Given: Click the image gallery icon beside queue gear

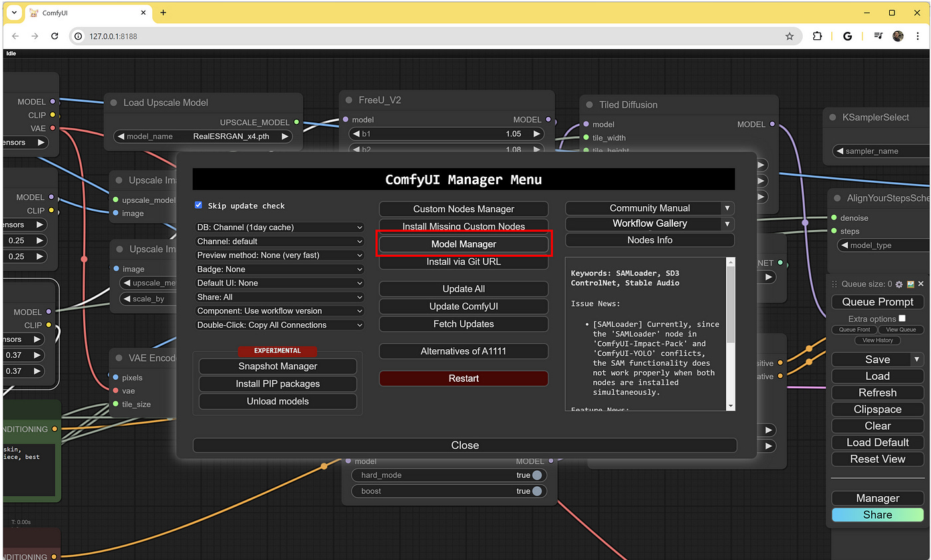Looking at the screenshot, I should [x=910, y=284].
